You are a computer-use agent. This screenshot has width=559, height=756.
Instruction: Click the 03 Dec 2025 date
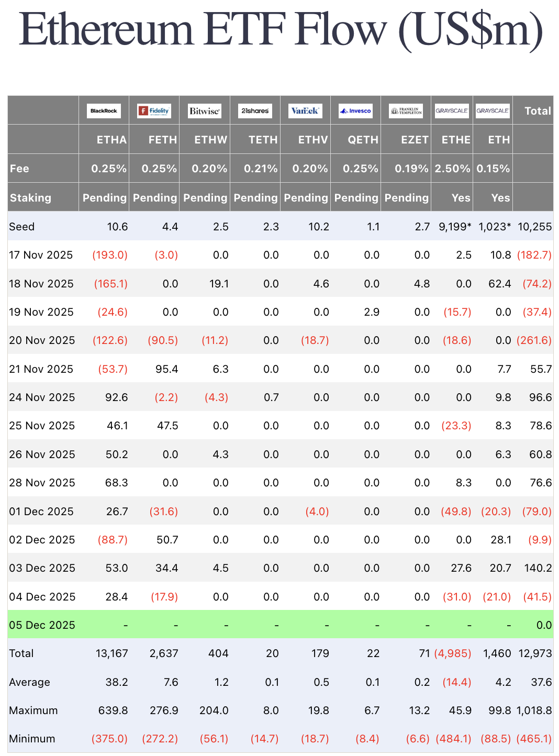pos(42,568)
